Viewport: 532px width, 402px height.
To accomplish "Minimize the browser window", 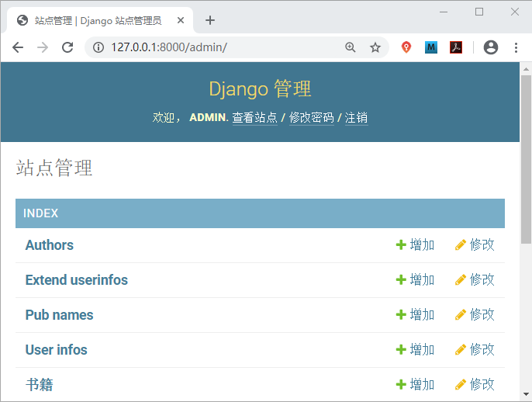I will pyautogui.click(x=444, y=12).
